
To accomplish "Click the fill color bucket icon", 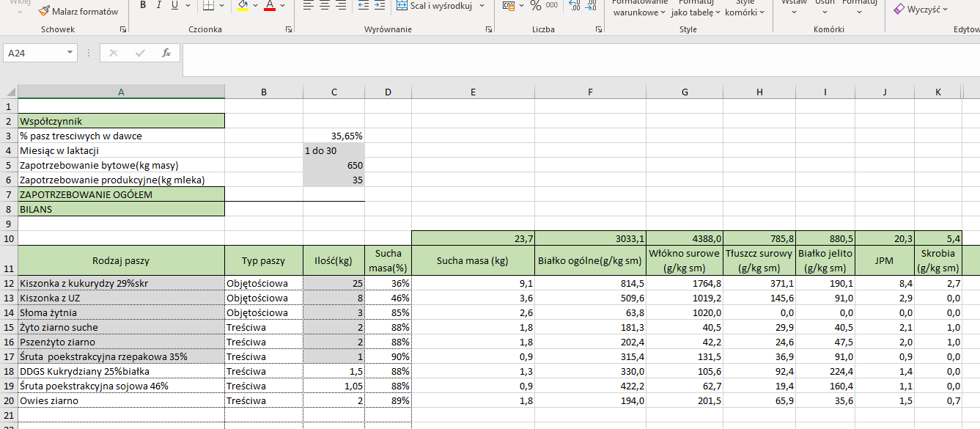I will [x=243, y=6].
